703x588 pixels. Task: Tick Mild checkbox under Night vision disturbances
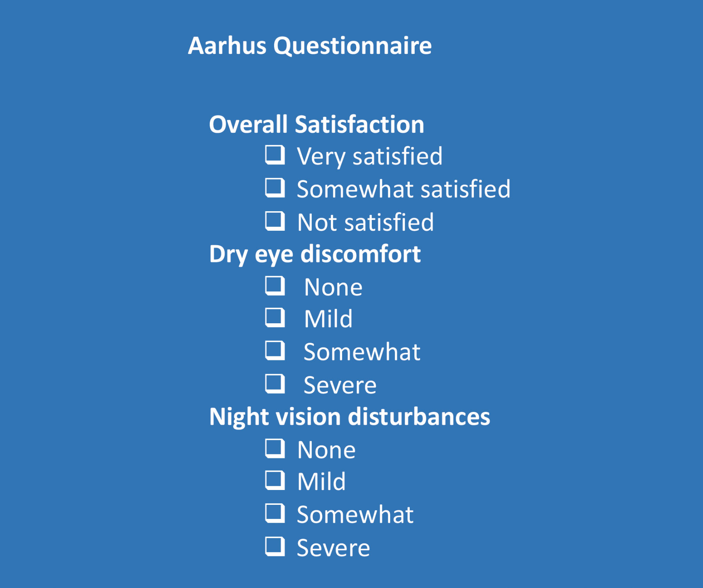tap(275, 480)
